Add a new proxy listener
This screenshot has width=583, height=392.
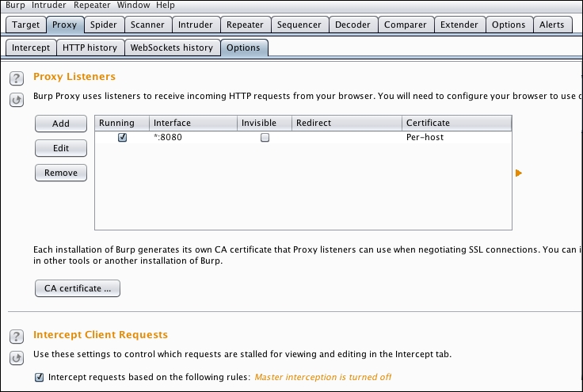[x=60, y=124]
